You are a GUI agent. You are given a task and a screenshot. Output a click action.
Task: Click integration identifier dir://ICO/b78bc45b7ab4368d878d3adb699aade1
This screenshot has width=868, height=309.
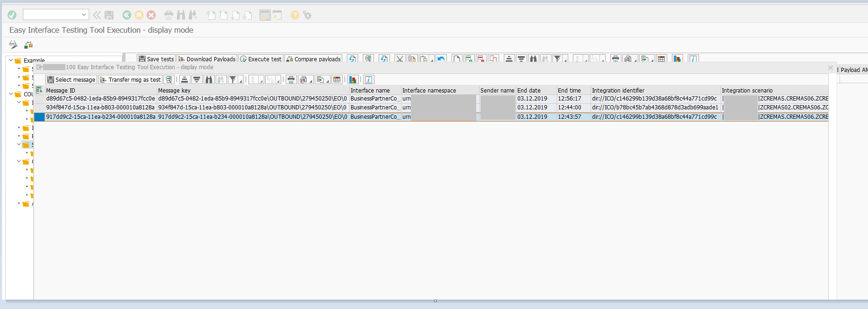coord(655,108)
